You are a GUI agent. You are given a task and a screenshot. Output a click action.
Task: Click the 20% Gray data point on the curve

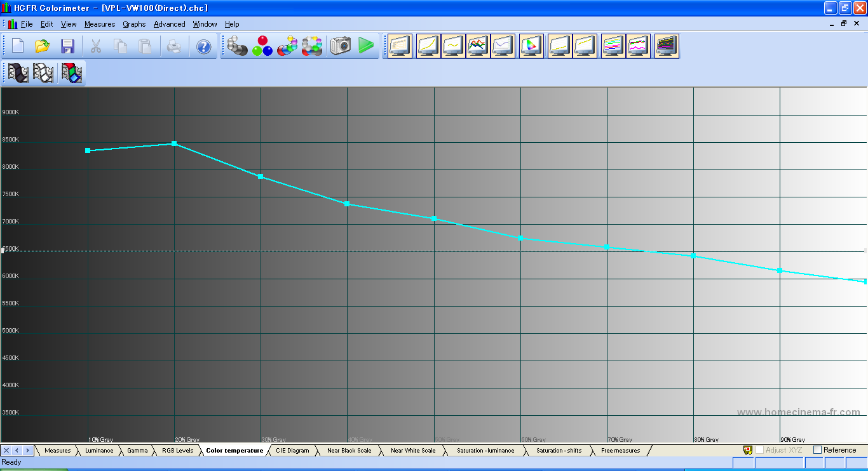coord(174,143)
